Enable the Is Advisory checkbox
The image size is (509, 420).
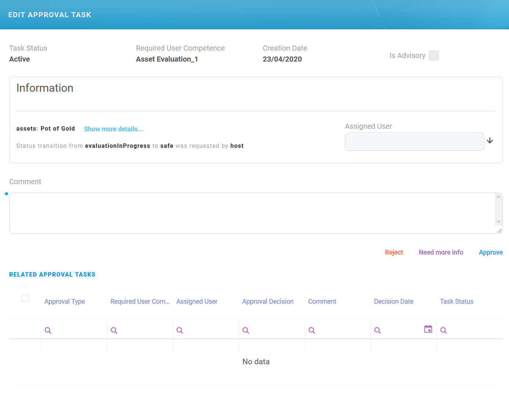pyautogui.click(x=434, y=55)
